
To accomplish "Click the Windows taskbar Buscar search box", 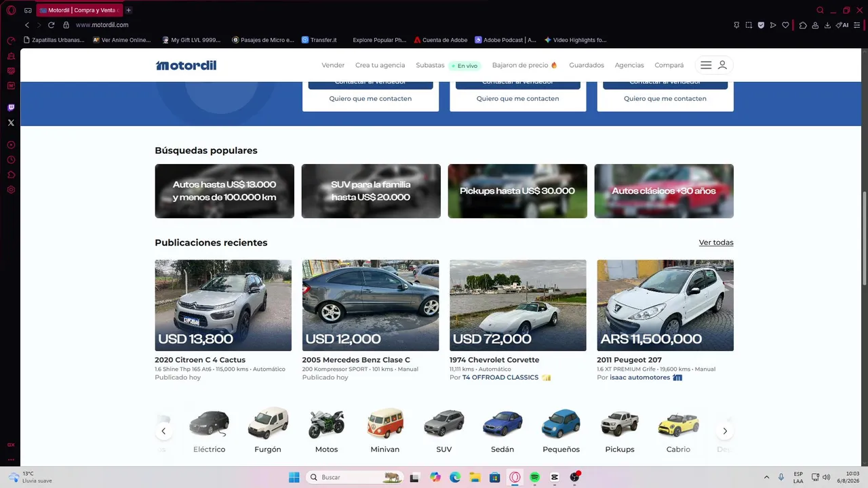I will [x=355, y=477].
